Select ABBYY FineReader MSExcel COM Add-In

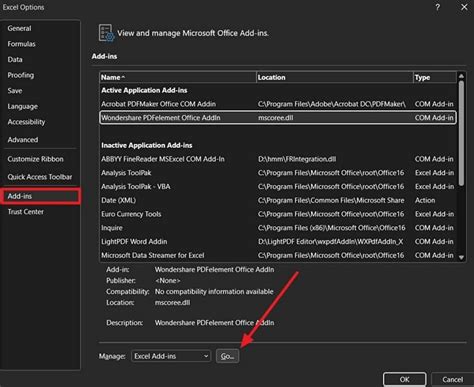point(278,159)
